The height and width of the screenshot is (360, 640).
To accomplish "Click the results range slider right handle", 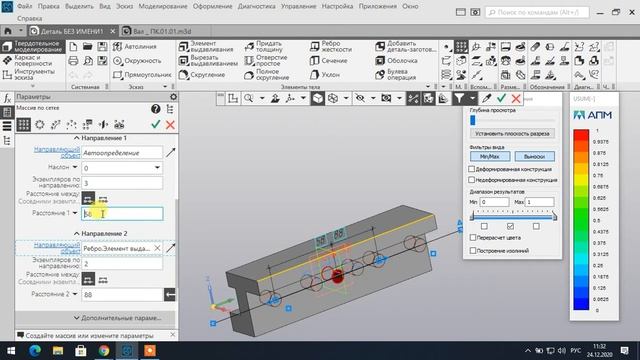I will (554, 216).
